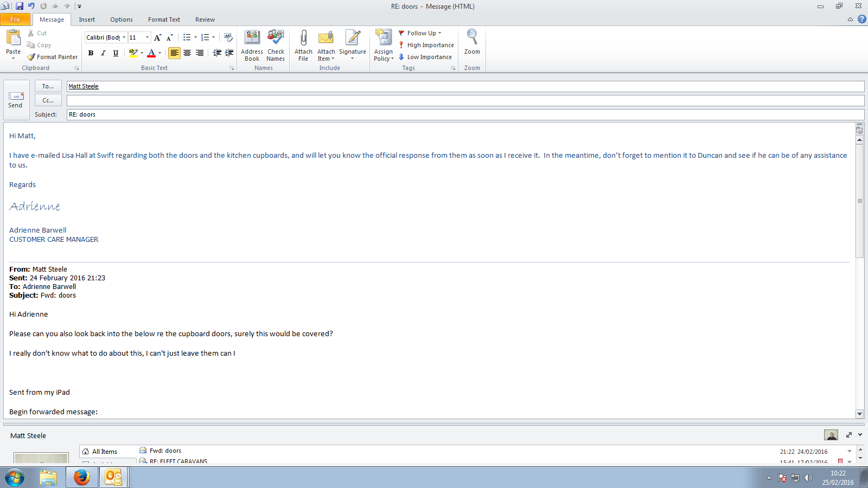This screenshot has width=868, height=488.
Task: Open the File tab
Action: [15, 20]
